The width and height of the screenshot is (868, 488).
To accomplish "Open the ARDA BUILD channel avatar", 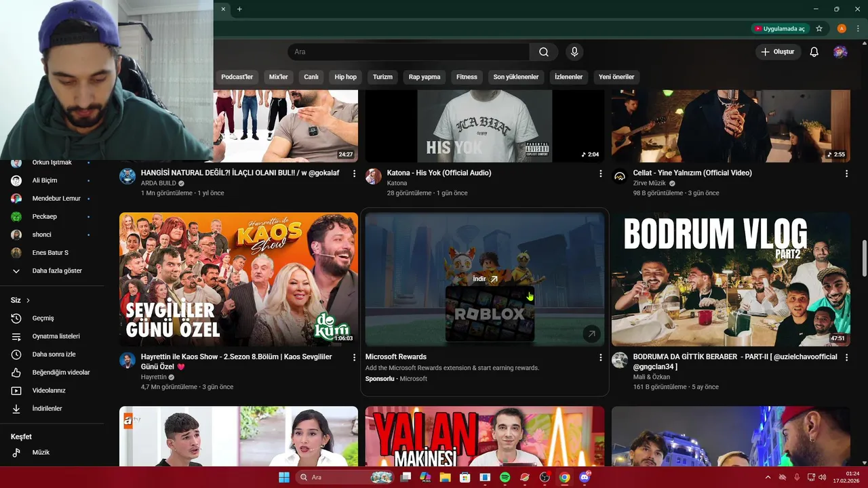I will (127, 176).
